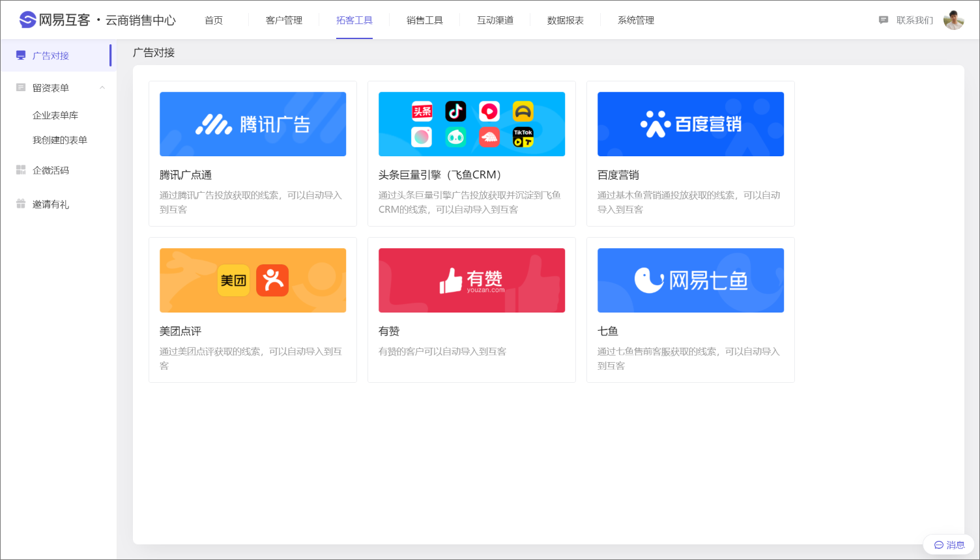Open the 百度营销 card title
The width and height of the screenshot is (980, 560).
[x=618, y=175]
